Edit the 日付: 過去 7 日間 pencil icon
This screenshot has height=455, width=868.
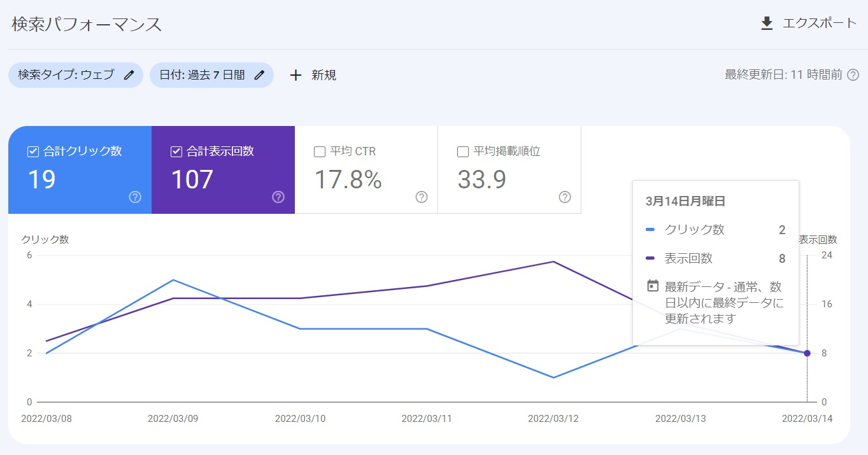[259, 75]
